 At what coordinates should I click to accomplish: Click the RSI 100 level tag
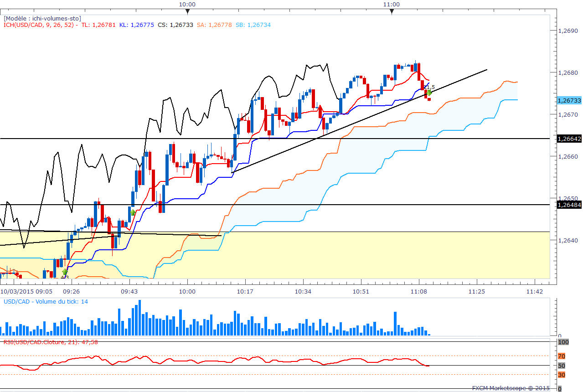(x=562, y=342)
